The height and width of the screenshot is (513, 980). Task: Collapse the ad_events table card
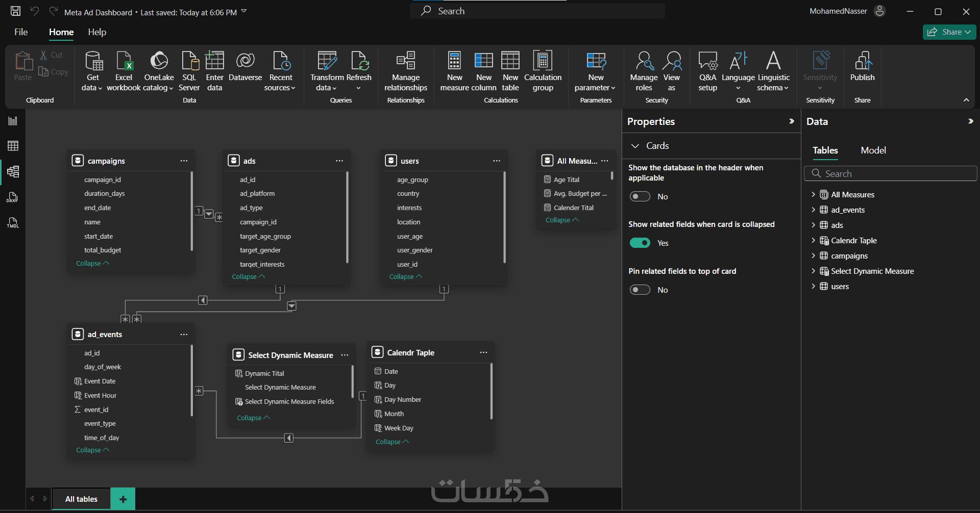click(x=92, y=450)
